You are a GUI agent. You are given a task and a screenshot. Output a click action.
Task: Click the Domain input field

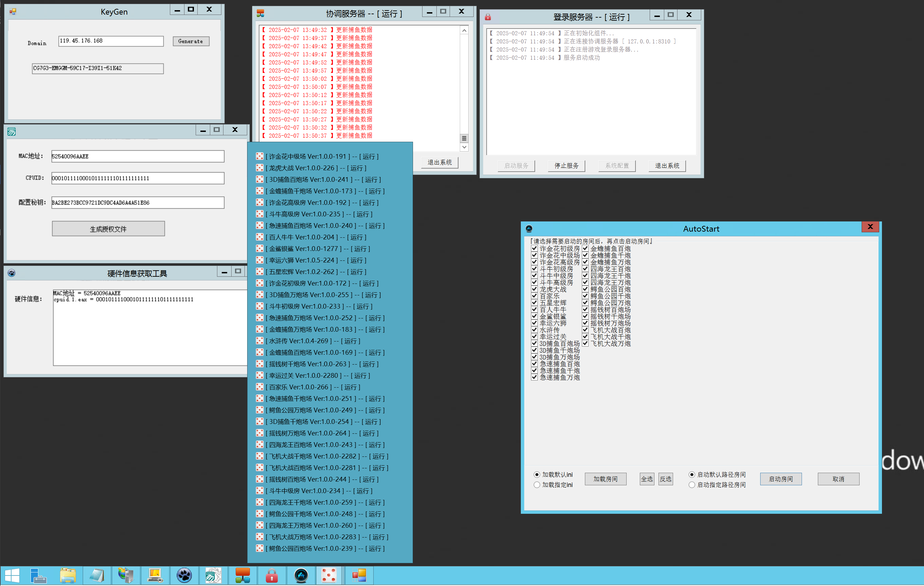pos(111,41)
